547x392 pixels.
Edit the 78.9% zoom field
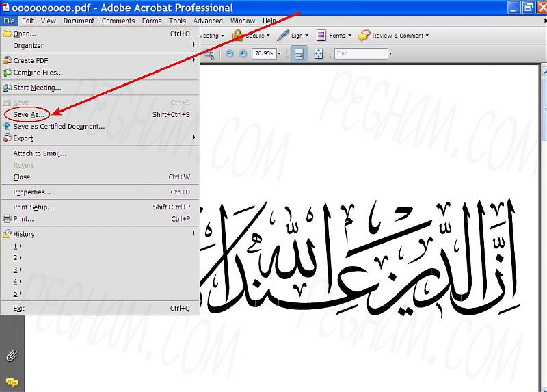pos(264,53)
